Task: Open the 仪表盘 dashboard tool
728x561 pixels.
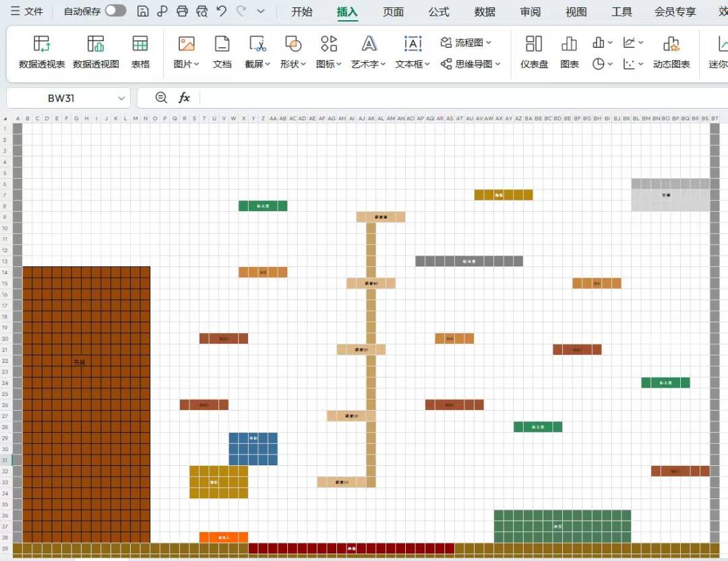Action: point(534,52)
